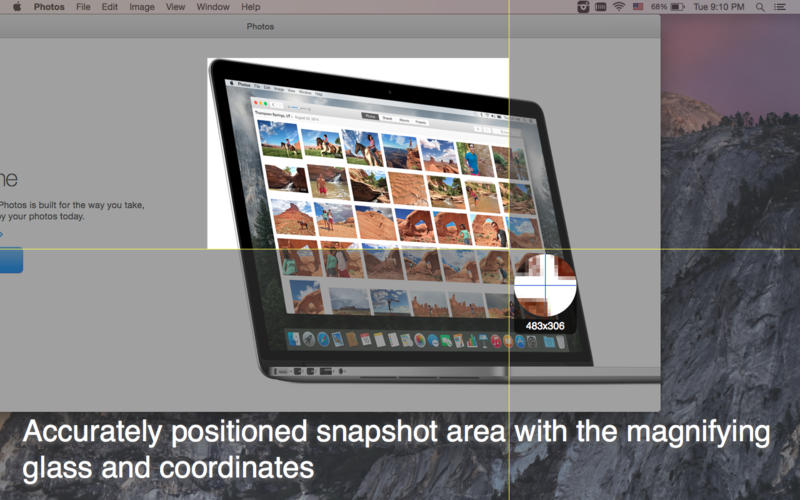The image size is (800, 500).
Task: Click the Photos window title bar text
Action: click(x=260, y=27)
